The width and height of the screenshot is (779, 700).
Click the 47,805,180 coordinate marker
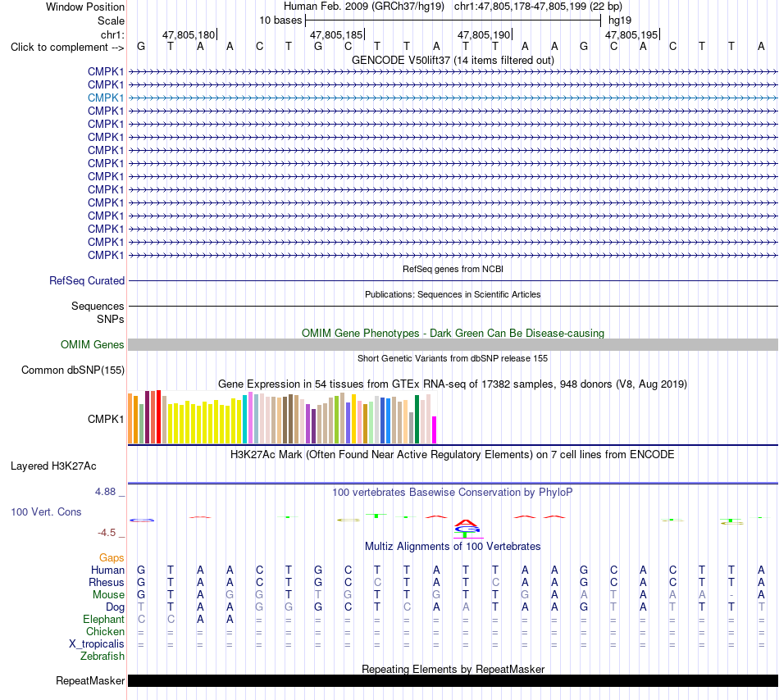point(189,34)
